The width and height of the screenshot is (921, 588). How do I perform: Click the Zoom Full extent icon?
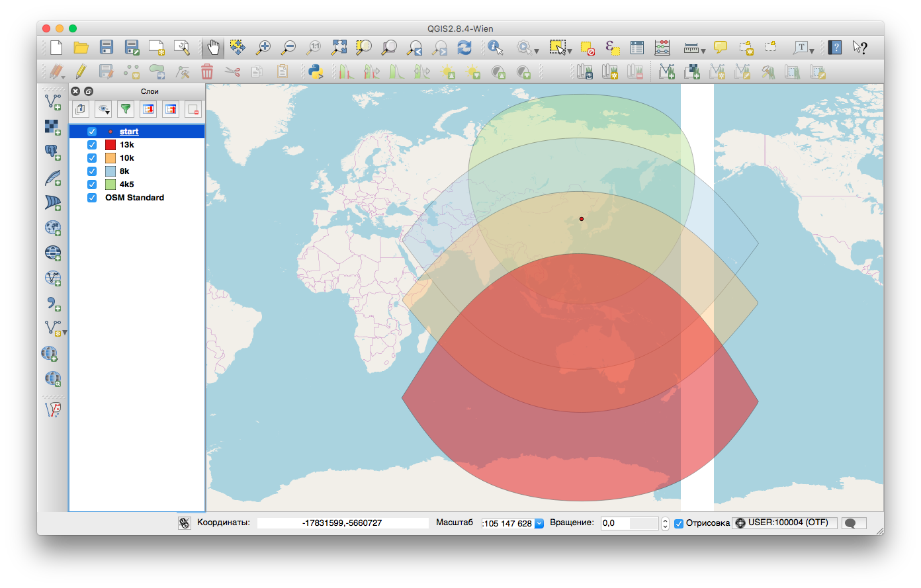[x=339, y=47]
